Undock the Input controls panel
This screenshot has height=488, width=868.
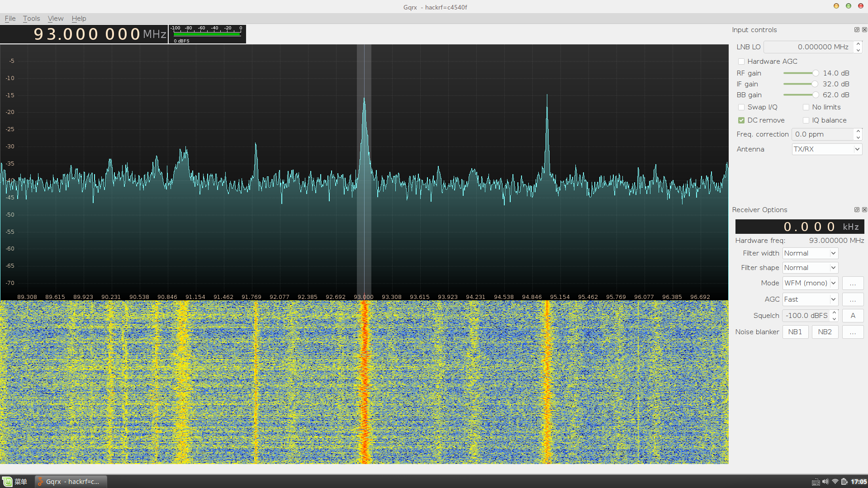(857, 30)
